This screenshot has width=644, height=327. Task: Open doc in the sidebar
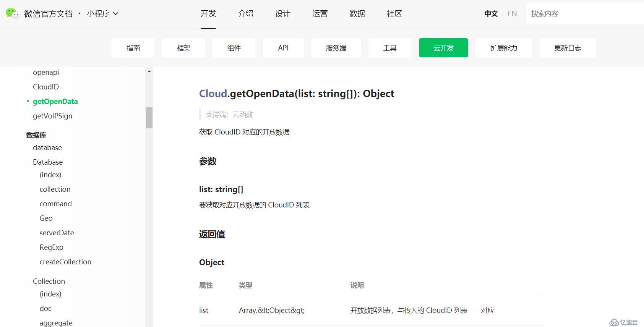45,308
